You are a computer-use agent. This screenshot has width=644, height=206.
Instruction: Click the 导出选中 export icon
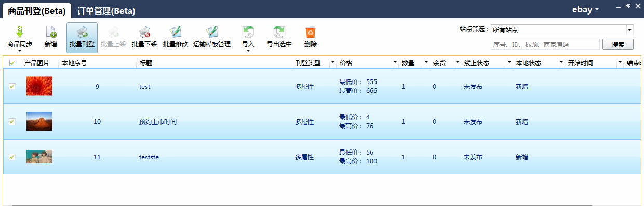279,32
